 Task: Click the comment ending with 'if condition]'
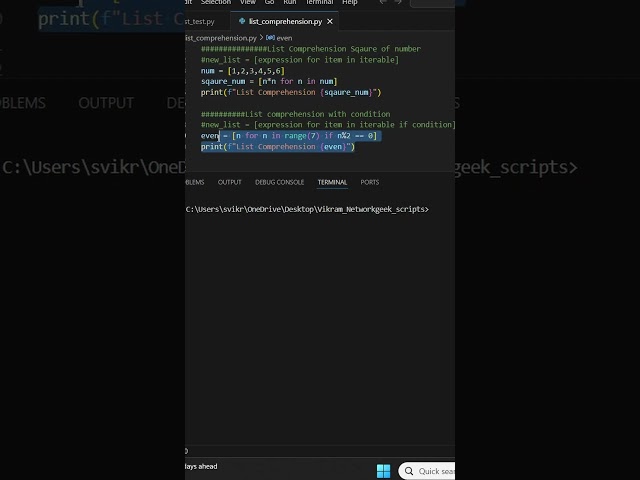328,124
